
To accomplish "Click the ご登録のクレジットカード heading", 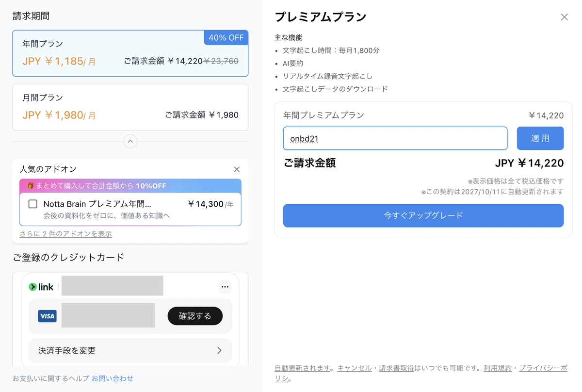I will [x=68, y=257].
